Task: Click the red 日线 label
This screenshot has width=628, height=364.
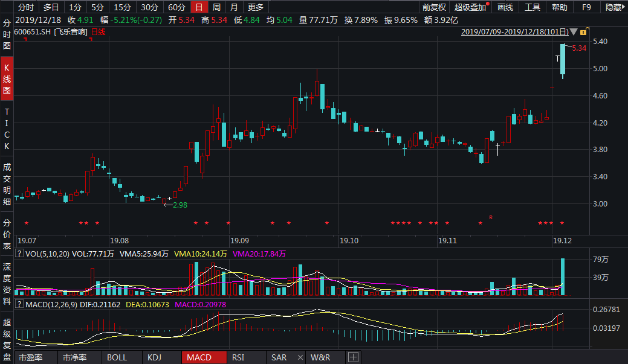Action: [x=98, y=31]
